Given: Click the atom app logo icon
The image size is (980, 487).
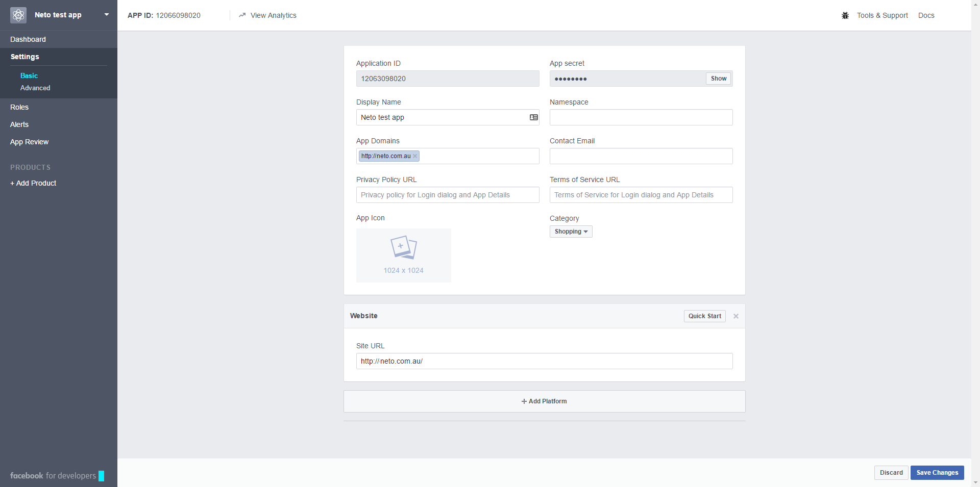Looking at the screenshot, I should [x=18, y=15].
